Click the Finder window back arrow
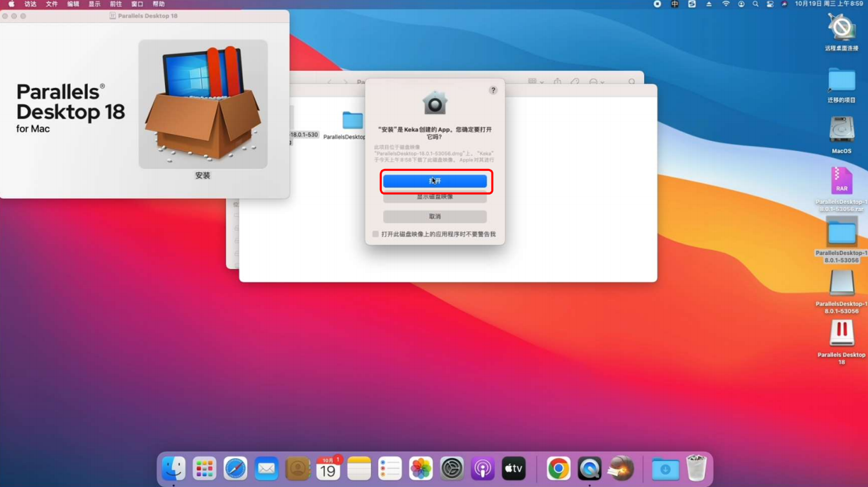Image resolution: width=868 pixels, height=487 pixels. [x=330, y=82]
